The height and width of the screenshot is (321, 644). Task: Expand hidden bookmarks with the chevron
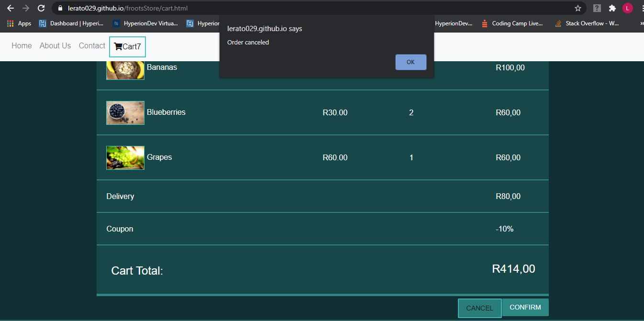click(x=641, y=23)
